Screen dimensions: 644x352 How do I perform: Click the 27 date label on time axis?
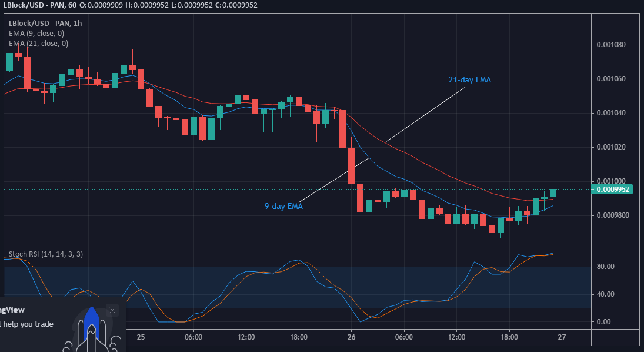[562, 337]
